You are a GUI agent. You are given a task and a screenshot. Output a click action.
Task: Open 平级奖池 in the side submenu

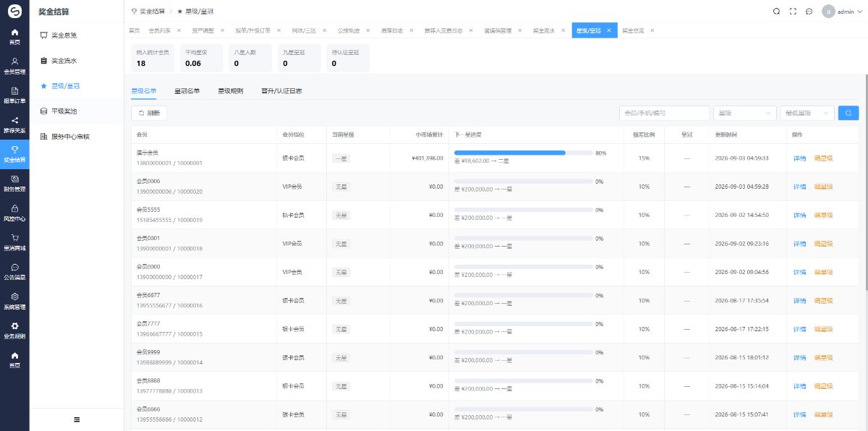[x=77, y=111]
